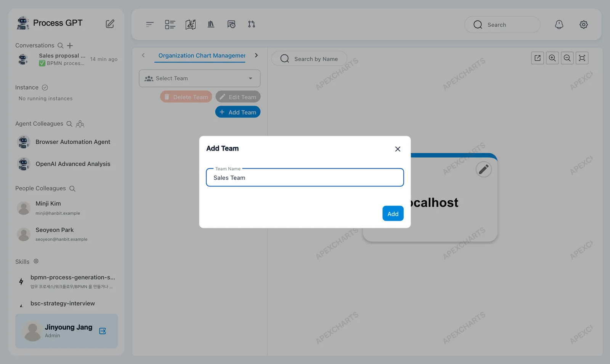Click the pencil edit icon on chart node
Viewport: 610px width, 364px height.
pyautogui.click(x=484, y=169)
